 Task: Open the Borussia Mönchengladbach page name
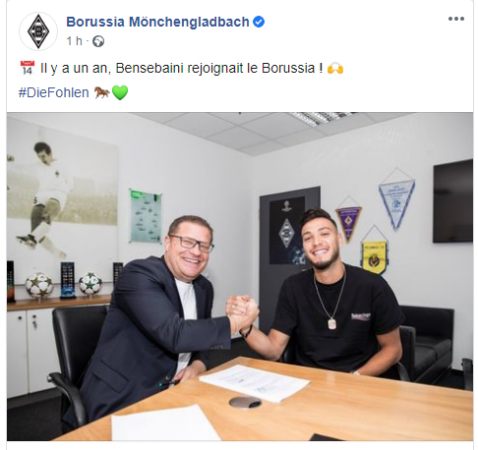click(158, 22)
